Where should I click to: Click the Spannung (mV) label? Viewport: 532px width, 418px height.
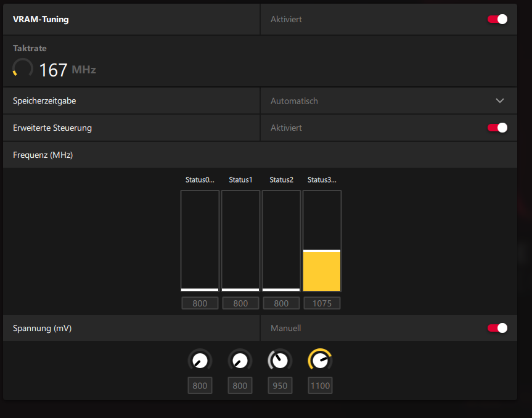[42, 328]
